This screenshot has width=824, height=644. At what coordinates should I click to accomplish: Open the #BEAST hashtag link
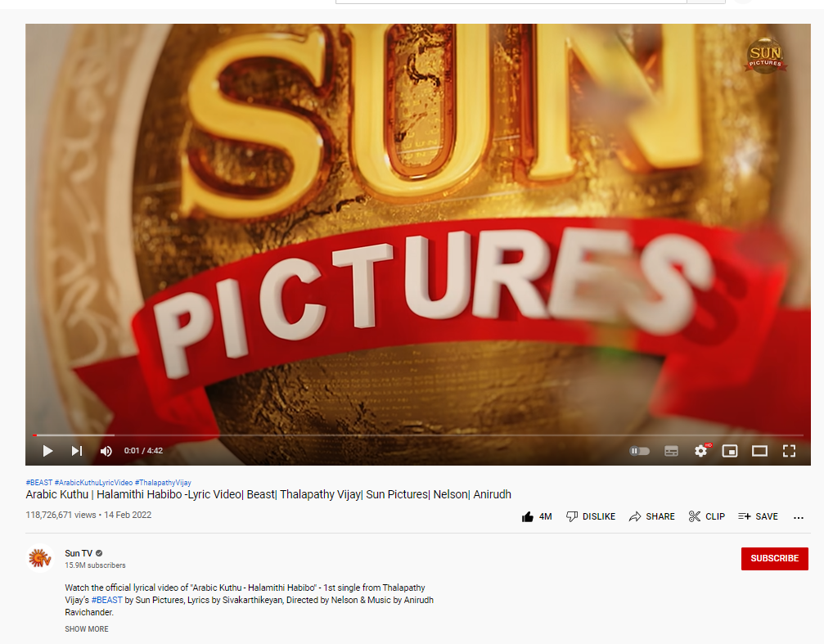coord(38,483)
